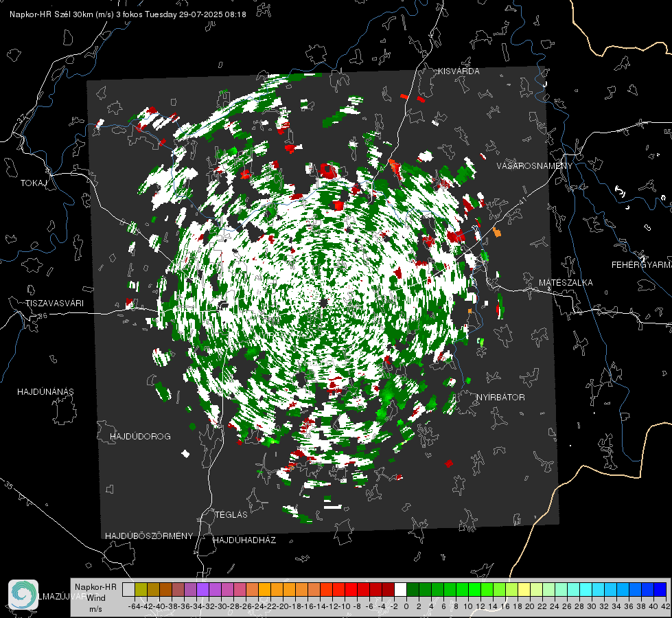Click the KISVÁRDA town label
The height and width of the screenshot is (618, 672).
[459, 71]
